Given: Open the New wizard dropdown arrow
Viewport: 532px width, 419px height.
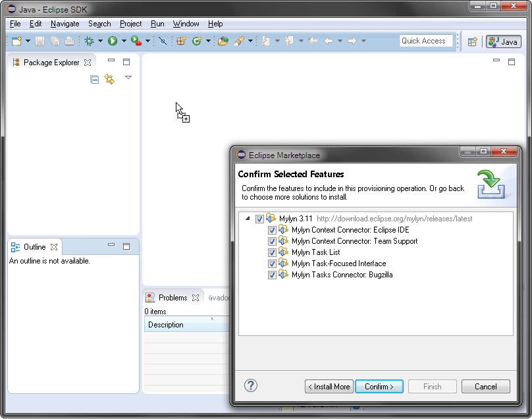Looking at the screenshot, I should (28, 41).
